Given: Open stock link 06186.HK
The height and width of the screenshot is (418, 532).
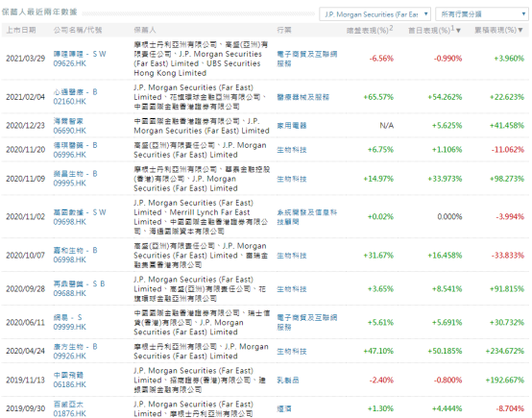Looking at the screenshot, I should [x=69, y=384].
